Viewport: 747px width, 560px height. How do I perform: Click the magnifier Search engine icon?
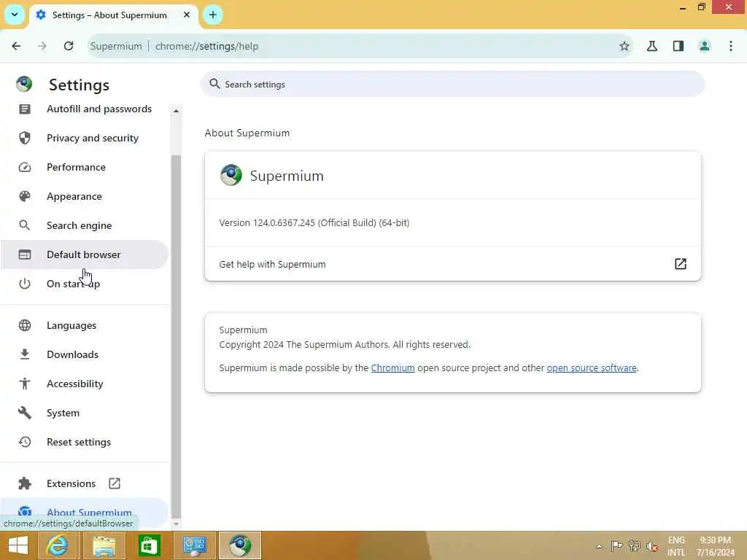25,225
